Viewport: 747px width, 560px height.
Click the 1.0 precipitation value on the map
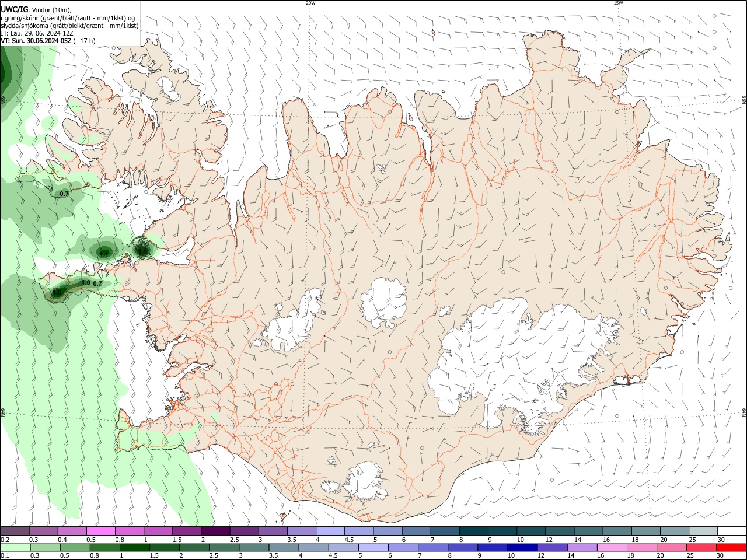pyautogui.click(x=85, y=282)
